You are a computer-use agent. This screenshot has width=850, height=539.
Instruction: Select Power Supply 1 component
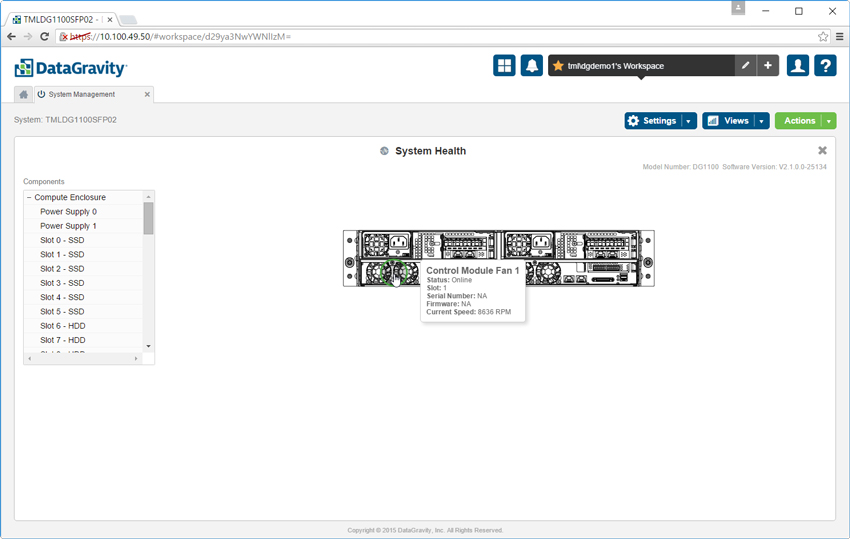pyautogui.click(x=68, y=226)
